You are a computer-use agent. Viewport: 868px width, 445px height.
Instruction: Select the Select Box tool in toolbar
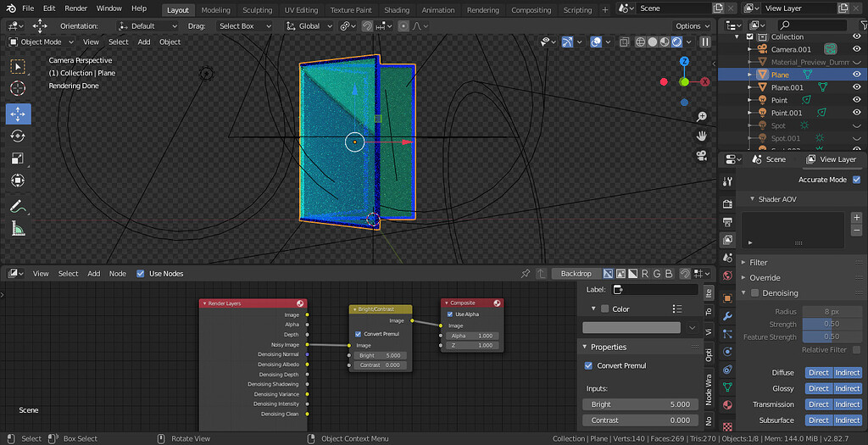[19, 67]
